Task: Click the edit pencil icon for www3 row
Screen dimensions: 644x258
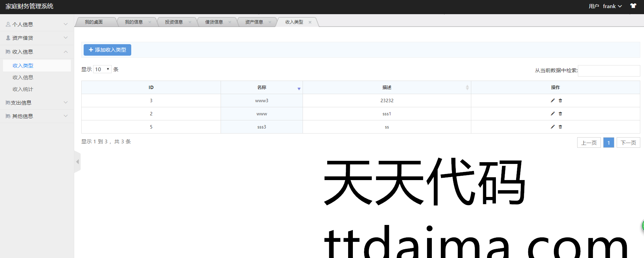Action: point(553,101)
